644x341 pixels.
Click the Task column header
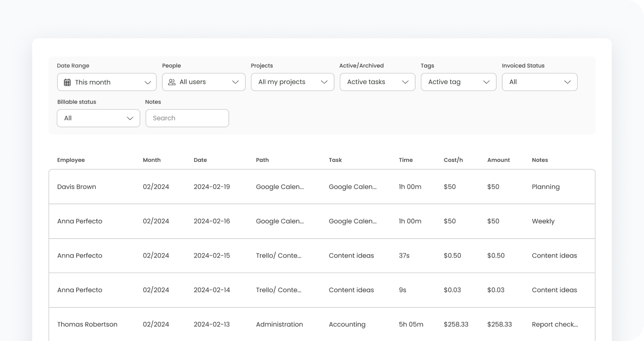(336, 160)
